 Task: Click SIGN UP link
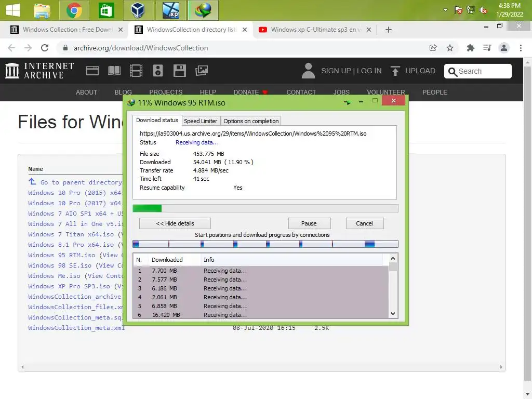(336, 71)
